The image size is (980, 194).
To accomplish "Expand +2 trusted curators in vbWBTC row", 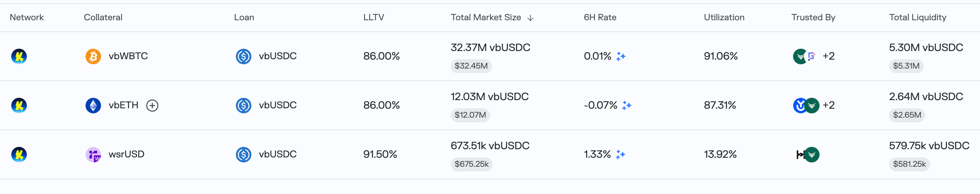I will [828, 56].
